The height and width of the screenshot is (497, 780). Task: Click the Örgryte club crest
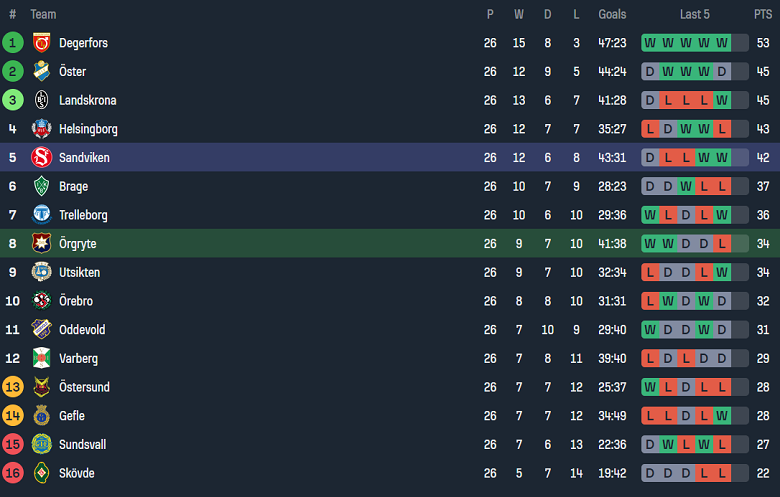point(41,243)
